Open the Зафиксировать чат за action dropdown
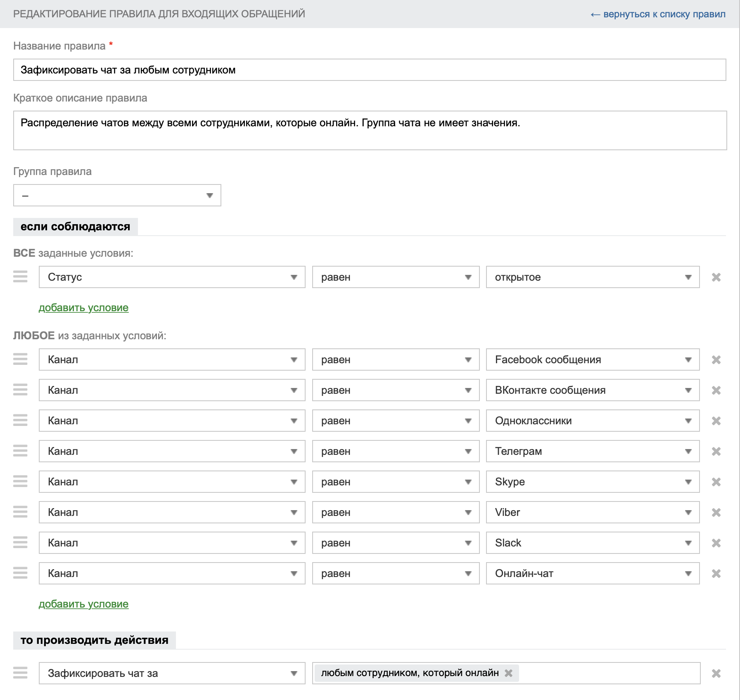740x700 pixels. pyautogui.click(x=172, y=673)
